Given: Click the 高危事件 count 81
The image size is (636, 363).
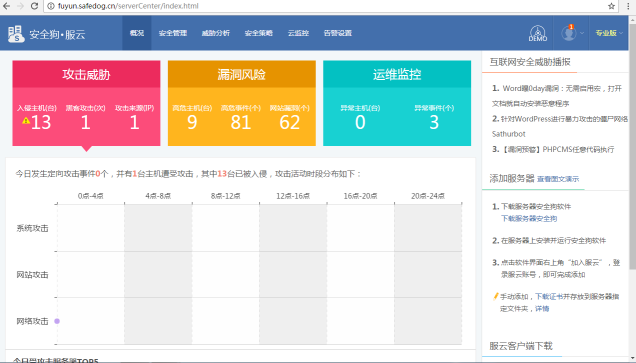Looking at the screenshot, I should click(x=241, y=122).
